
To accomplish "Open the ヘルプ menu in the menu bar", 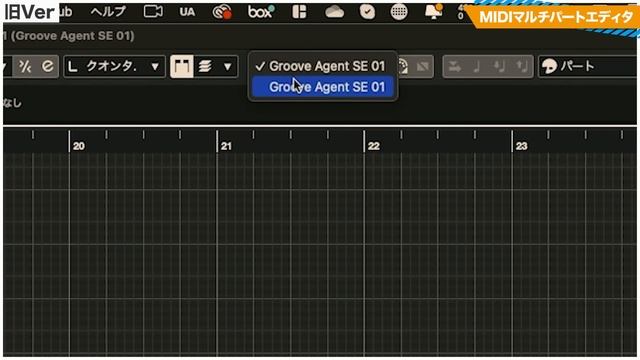I will [108, 12].
